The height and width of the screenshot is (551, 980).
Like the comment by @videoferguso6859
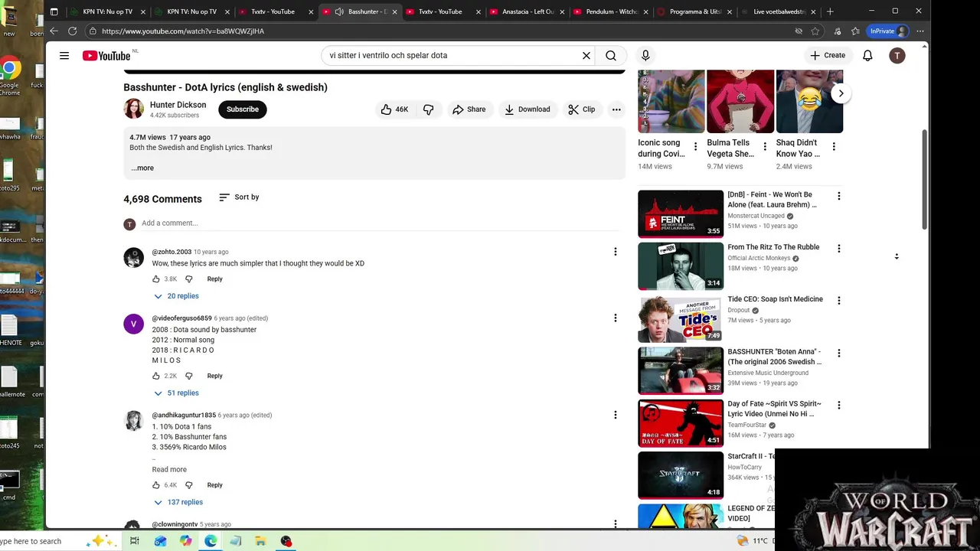(156, 377)
